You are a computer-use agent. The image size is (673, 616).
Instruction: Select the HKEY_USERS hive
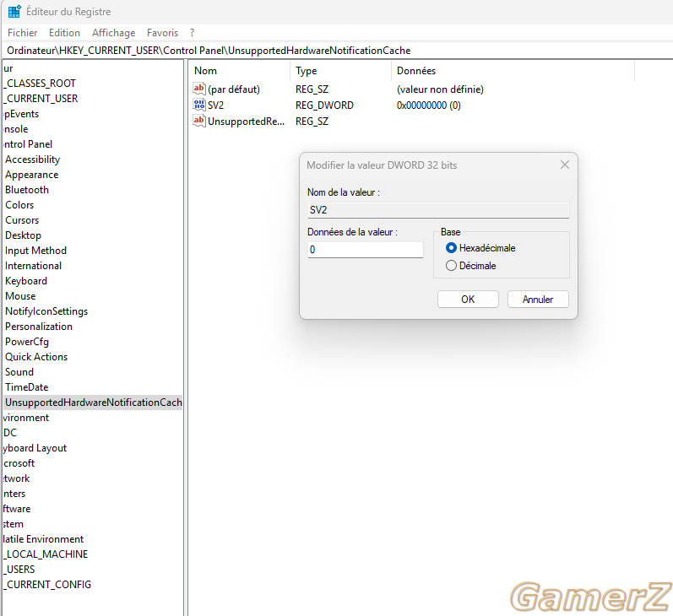[19, 570]
